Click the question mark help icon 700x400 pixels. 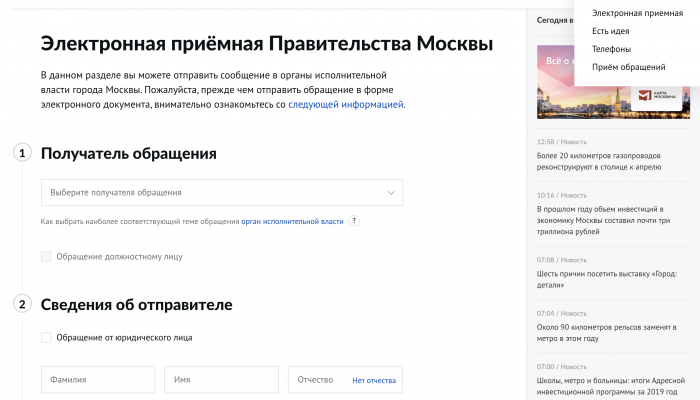pos(354,220)
